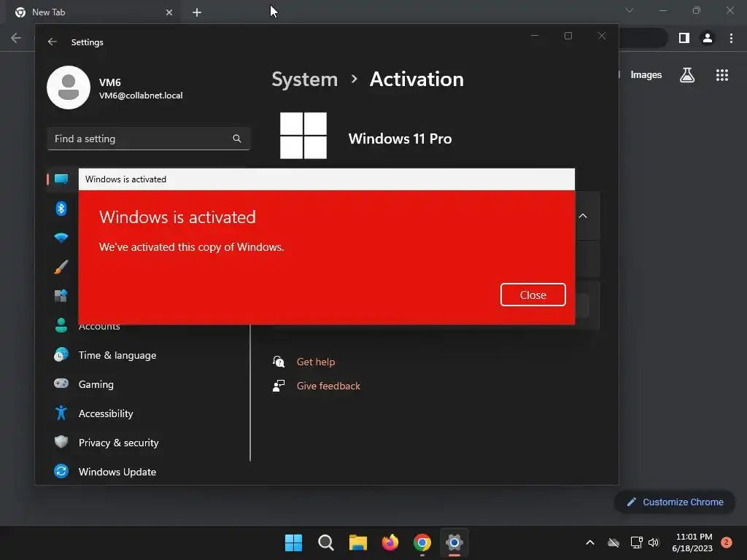Click the Time & language clock icon
Viewport: 747px width, 560px height.
(61, 355)
